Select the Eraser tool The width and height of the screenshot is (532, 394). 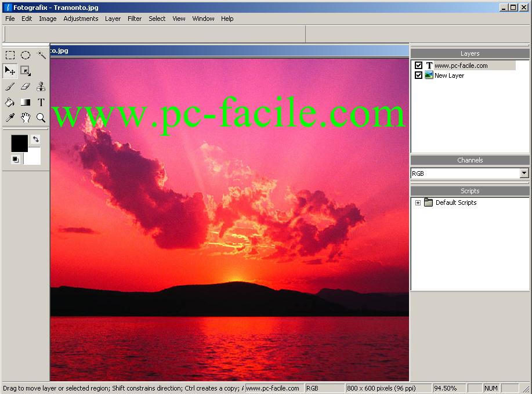26,86
